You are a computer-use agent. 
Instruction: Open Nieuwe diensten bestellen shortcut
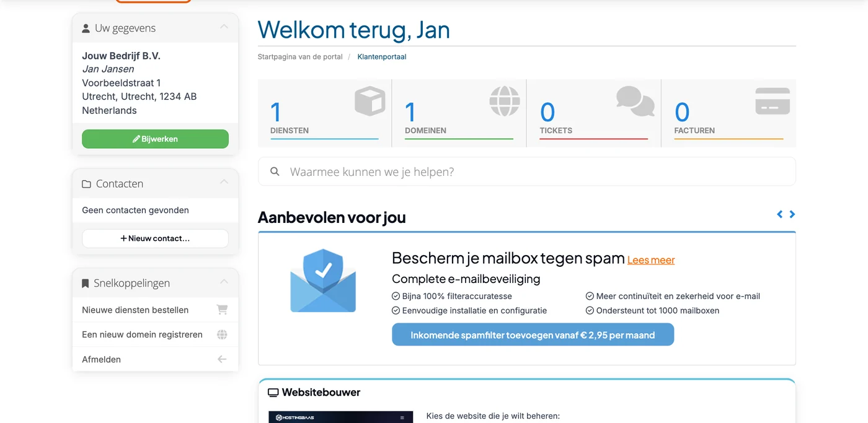155,310
